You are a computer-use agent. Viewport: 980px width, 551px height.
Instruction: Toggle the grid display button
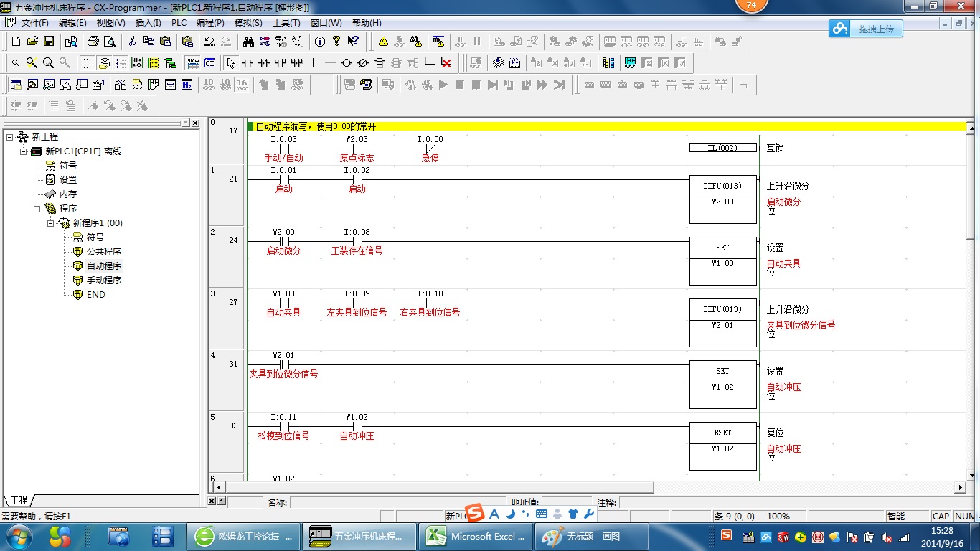[x=88, y=63]
